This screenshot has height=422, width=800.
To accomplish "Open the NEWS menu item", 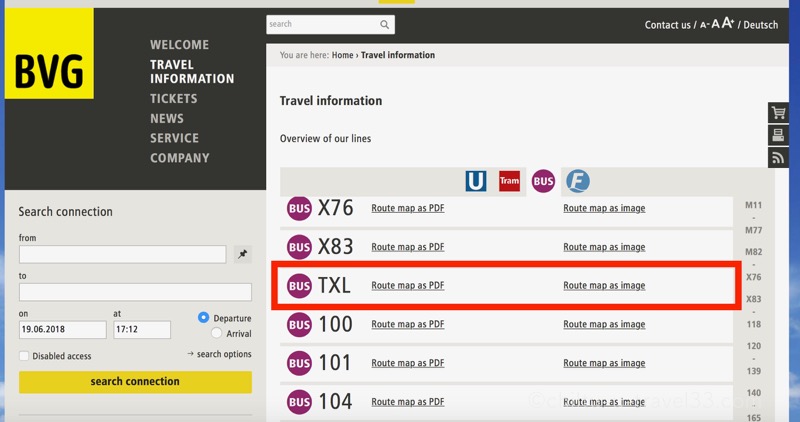I will 167,118.
